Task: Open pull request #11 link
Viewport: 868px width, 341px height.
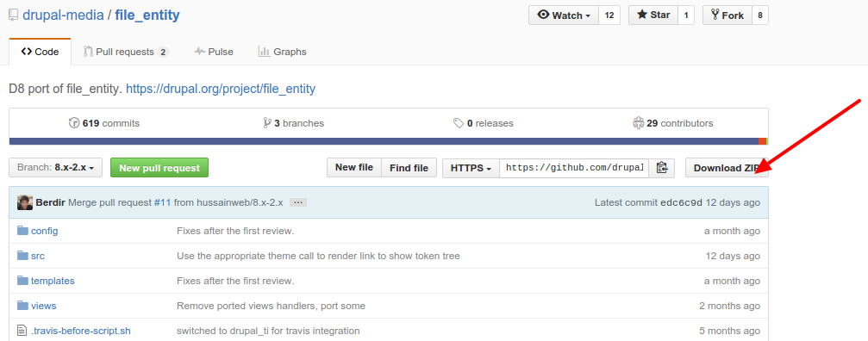Action: coord(162,202)
